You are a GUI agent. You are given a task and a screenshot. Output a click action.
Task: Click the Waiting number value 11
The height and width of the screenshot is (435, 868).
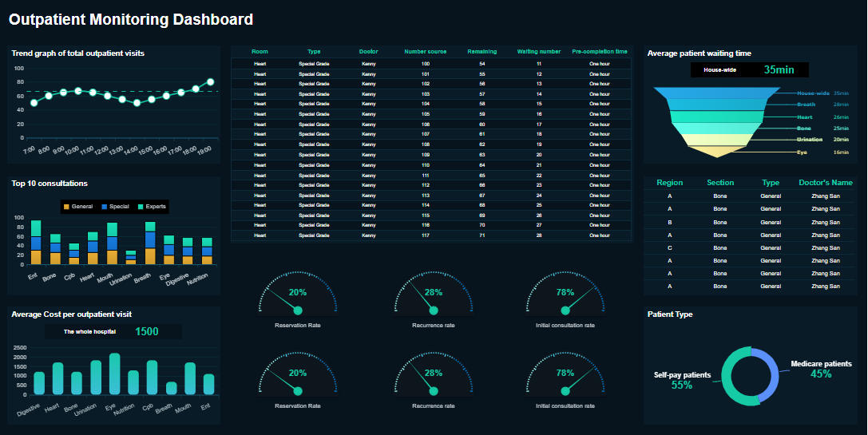point(539,64)
